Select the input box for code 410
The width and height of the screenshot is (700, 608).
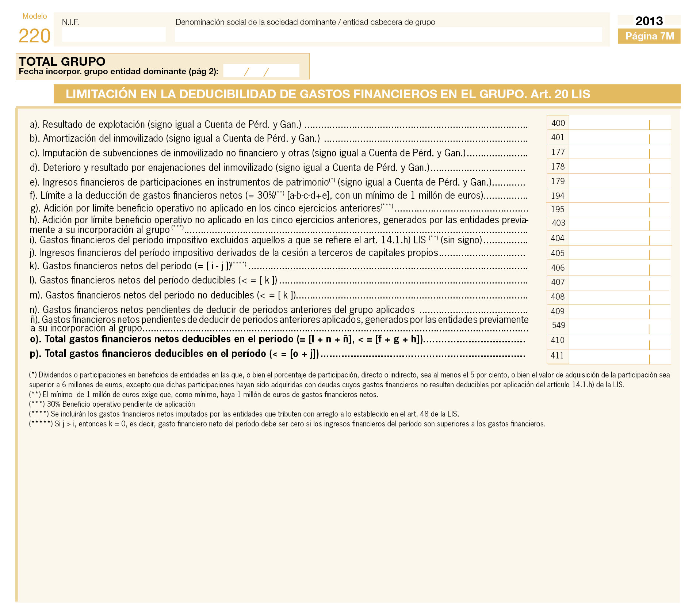tap(620, 342)
